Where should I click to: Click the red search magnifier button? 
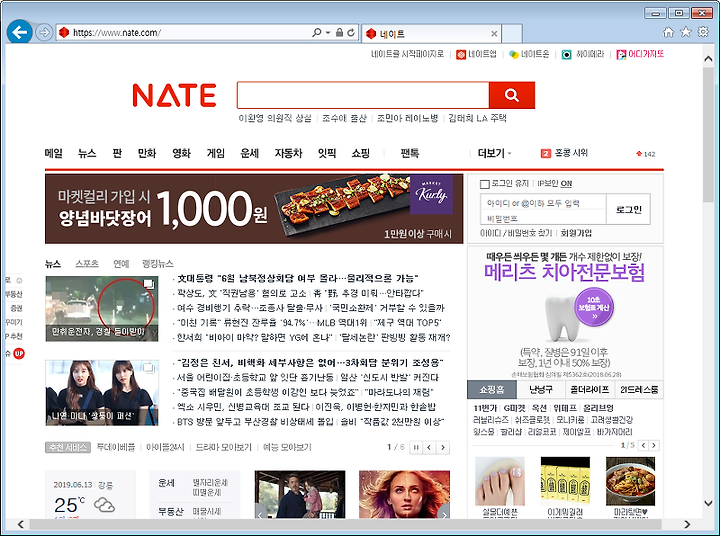(x=512, y=95)
